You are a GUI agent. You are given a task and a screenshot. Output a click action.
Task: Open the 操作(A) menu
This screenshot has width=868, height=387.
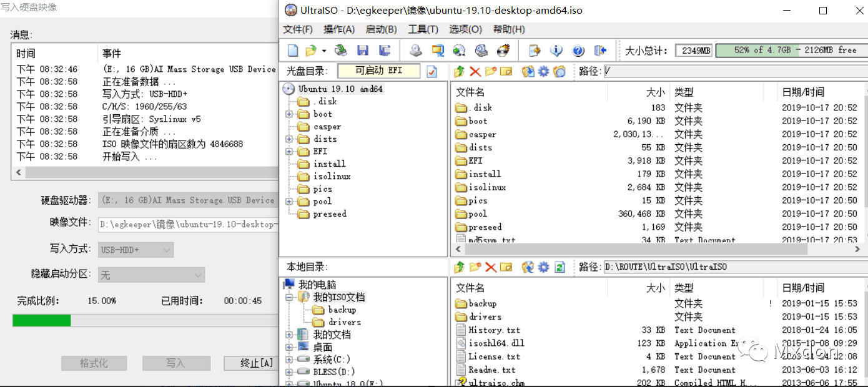(x=339, y=29)
